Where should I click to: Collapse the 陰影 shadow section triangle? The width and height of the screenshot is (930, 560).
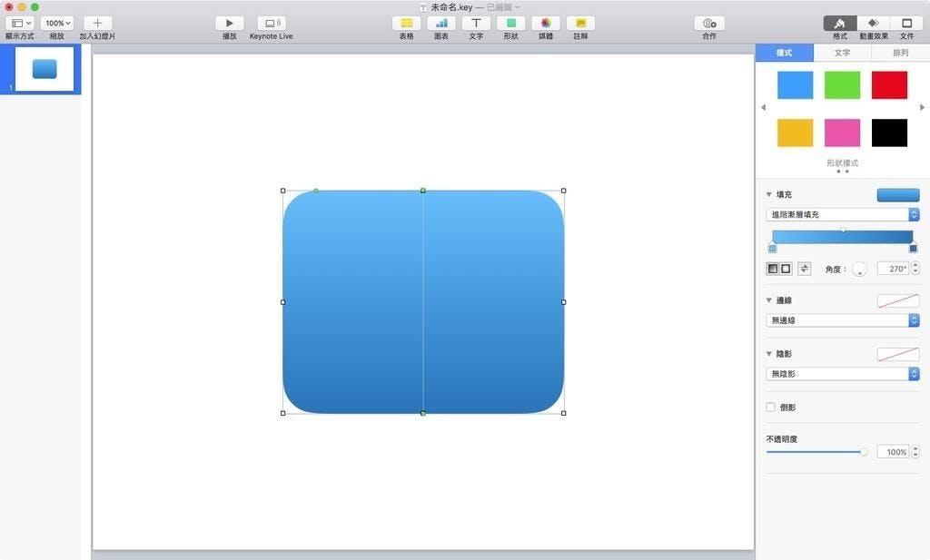[769, 354]
